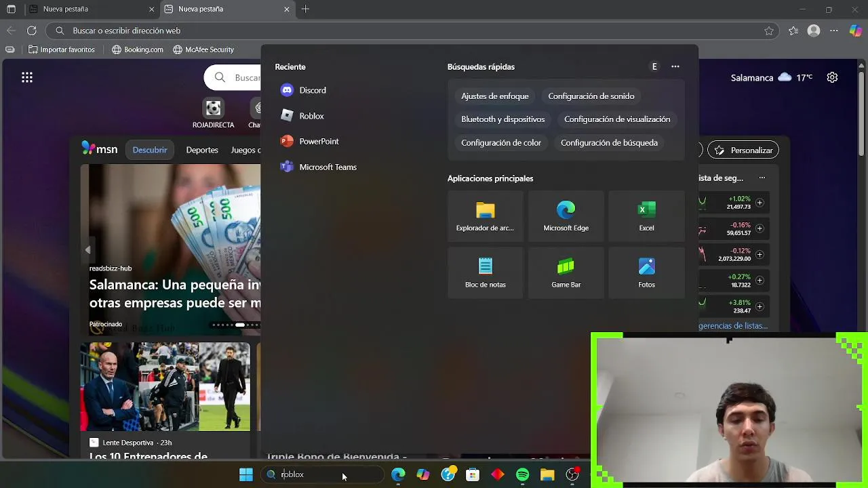
Task: Select the Deportes tab on MSN
Action: point(202,150)
